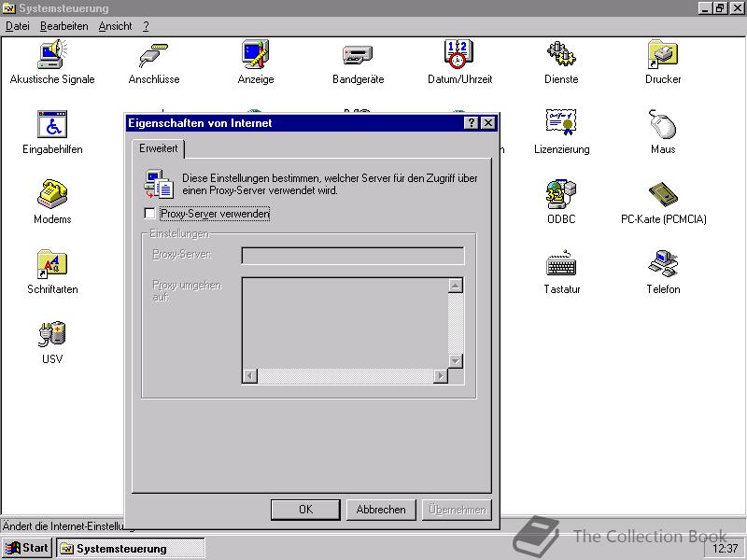747x560 pixels.
Task: Click the list box scroll-up arrow
Action: pos(456,286)
